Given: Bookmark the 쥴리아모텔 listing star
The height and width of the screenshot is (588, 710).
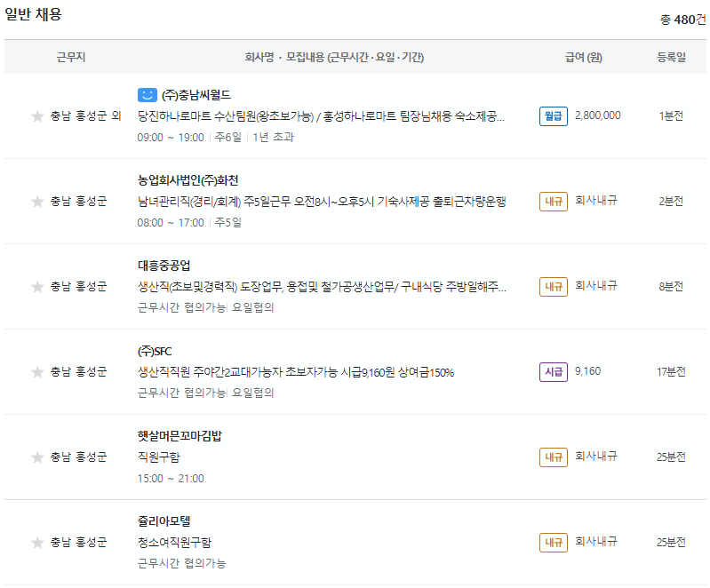Looking at the screenshot, I should tap(37, 543).
